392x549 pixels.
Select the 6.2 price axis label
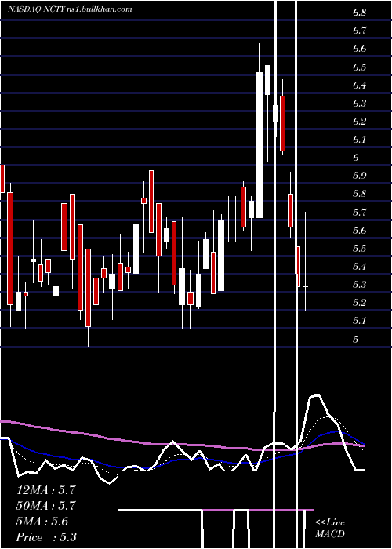[x=359, y=122]
